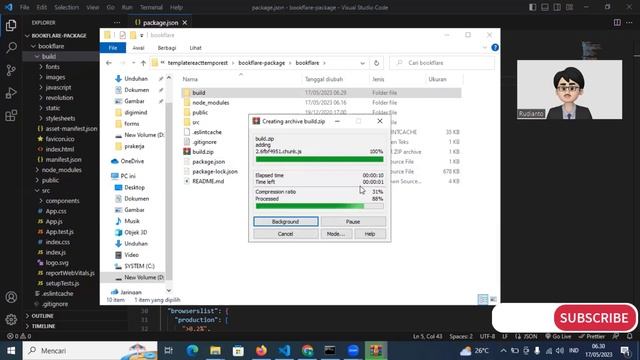Viewport: 640px width, 360px height.
Task: Click Pause in the archive dialog
Action: (353, 221)
